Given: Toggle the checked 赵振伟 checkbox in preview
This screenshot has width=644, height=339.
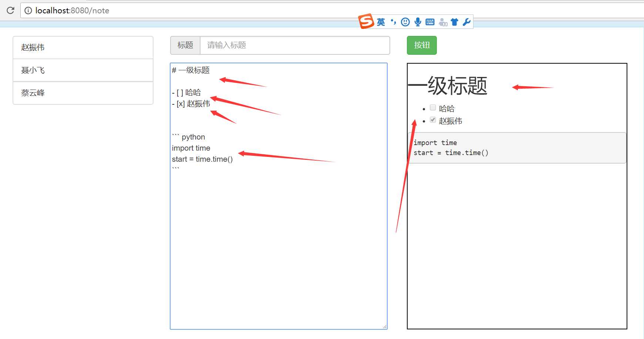Looking at the screenshot, I should click(x=433, y=120).
